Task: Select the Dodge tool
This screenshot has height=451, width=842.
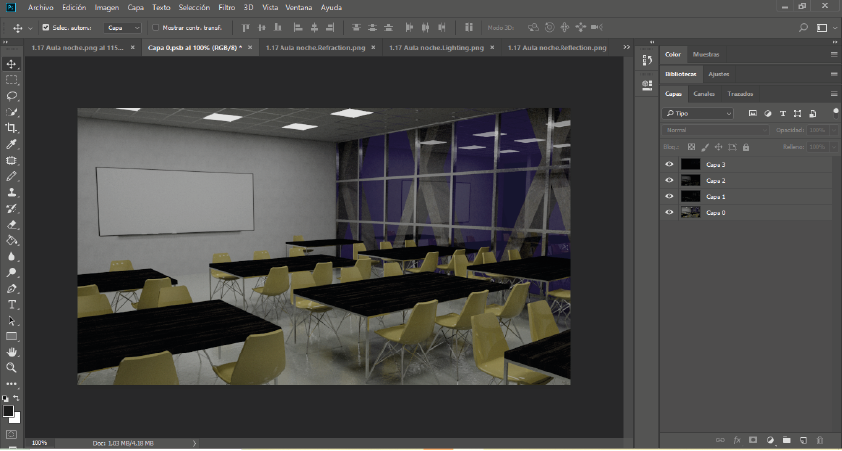Action: (x=11, y=273)
